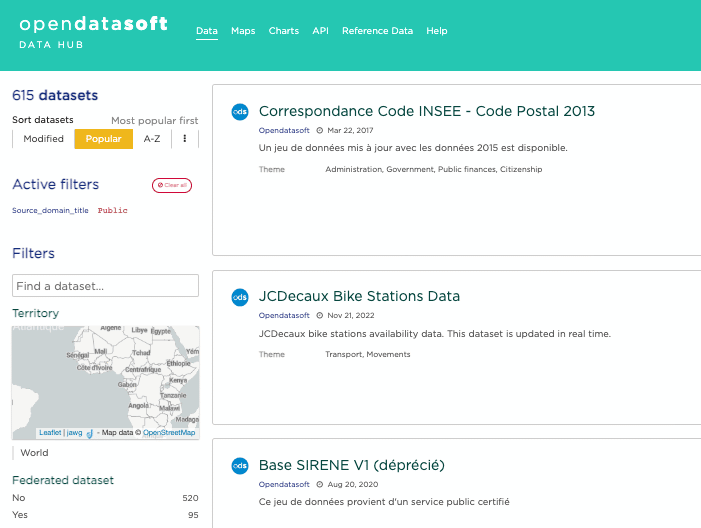Go to the Charts navigation item
Screen dimensions: 701x528
[x=284, y=31]
